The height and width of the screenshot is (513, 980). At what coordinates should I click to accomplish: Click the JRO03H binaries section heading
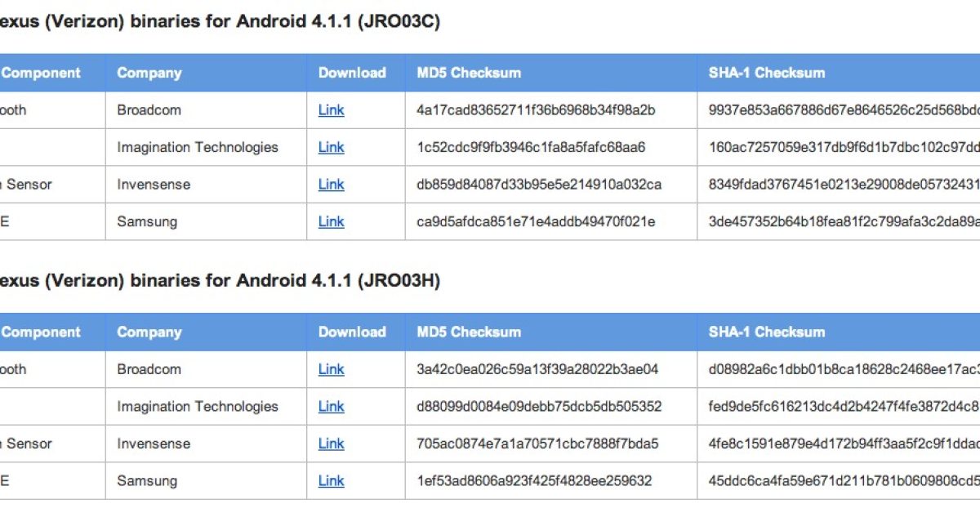pyautogui.click(x=220, y=281)
